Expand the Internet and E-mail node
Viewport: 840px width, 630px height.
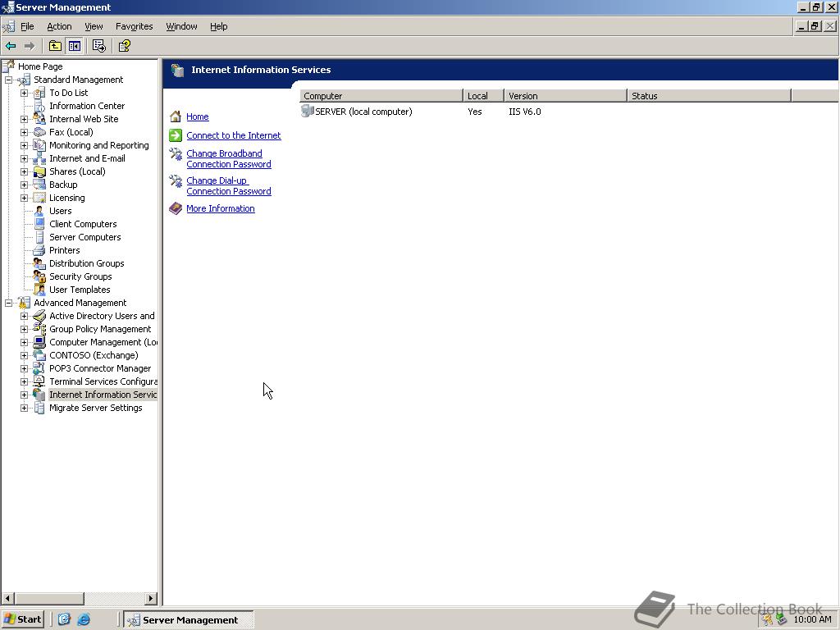coord(24,158)
